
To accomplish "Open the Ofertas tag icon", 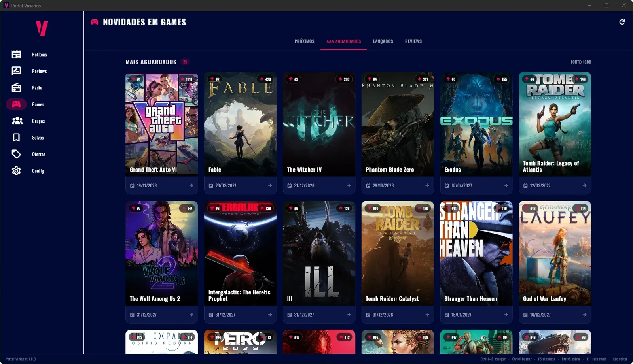I will (16, 154).
